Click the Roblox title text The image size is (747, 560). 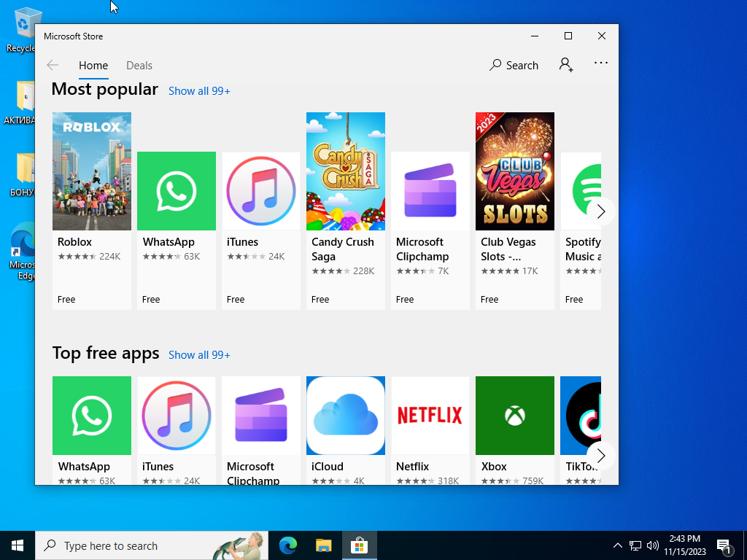pos(75,242)
